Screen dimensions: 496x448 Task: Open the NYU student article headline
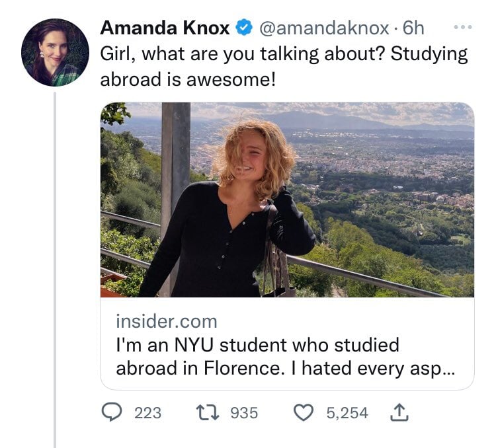pyautogui.click(x=285, y=356)
